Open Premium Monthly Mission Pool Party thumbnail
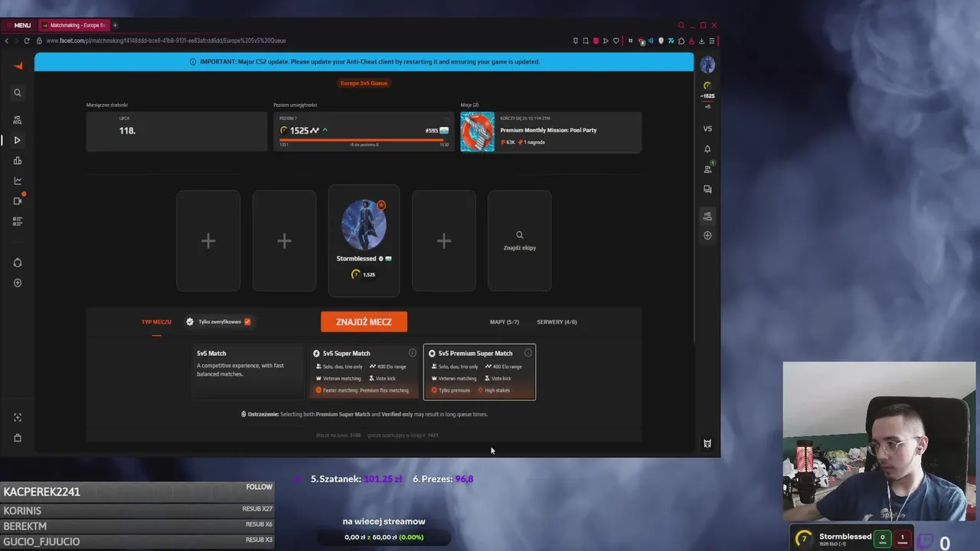Image resolution: width=980 pixels, height=551 pixels. tap(477, 132)
